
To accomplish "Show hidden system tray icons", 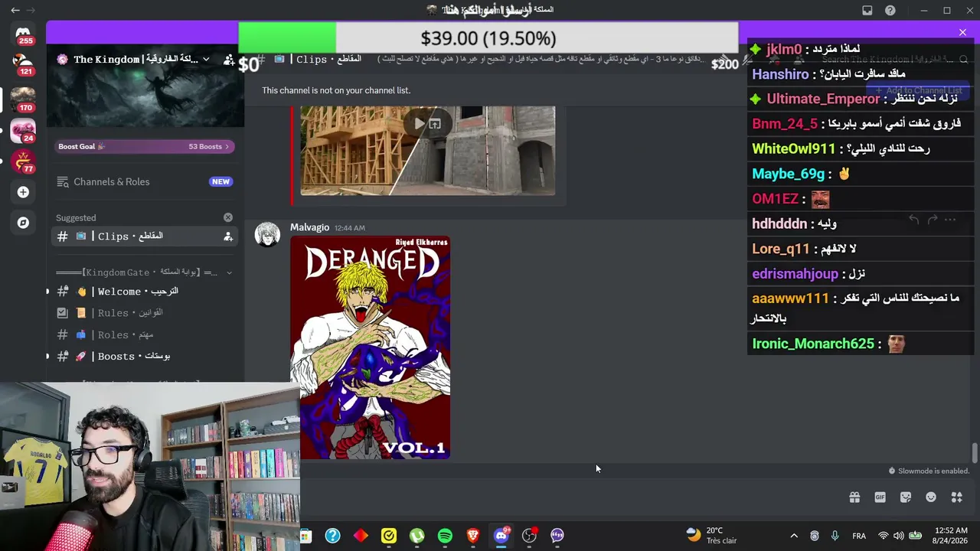I will click(x=794, y=536).
